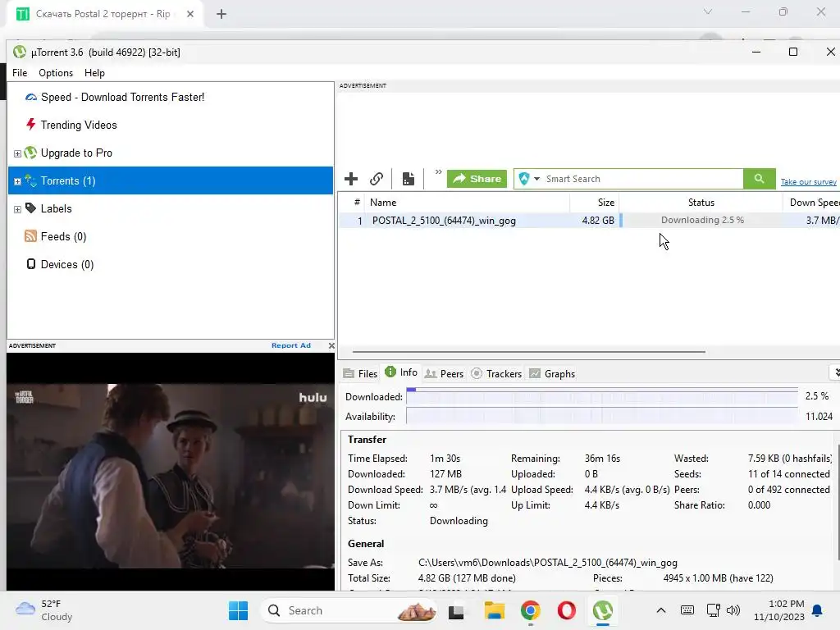Click the Add Torrent plus icon
Image resolution: width=840 pixels, height=630 pixels.
pyautogui.click(x=351, y=178)
